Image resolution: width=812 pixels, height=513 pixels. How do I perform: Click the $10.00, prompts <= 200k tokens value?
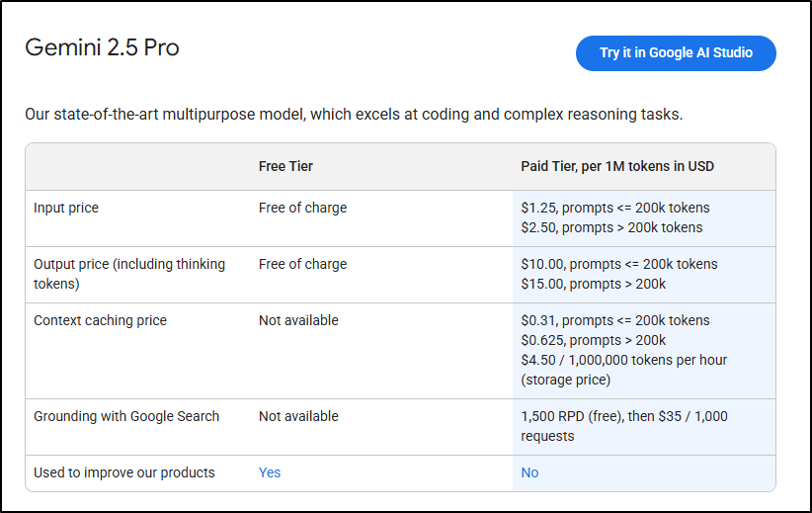click(619, 264)
